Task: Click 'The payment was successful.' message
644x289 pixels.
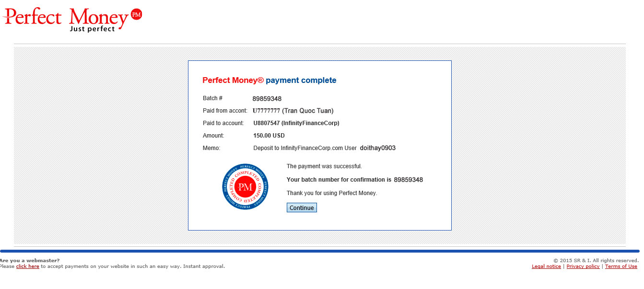Action: (324, 166)
